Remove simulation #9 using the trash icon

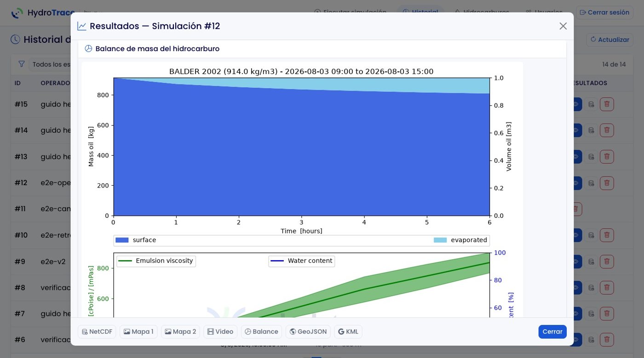pyautogui.click(x=607, y=261)
